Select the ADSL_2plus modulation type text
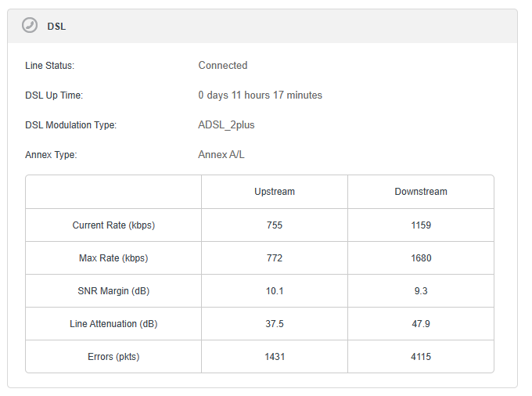532x396 pixels. point(226,125)
